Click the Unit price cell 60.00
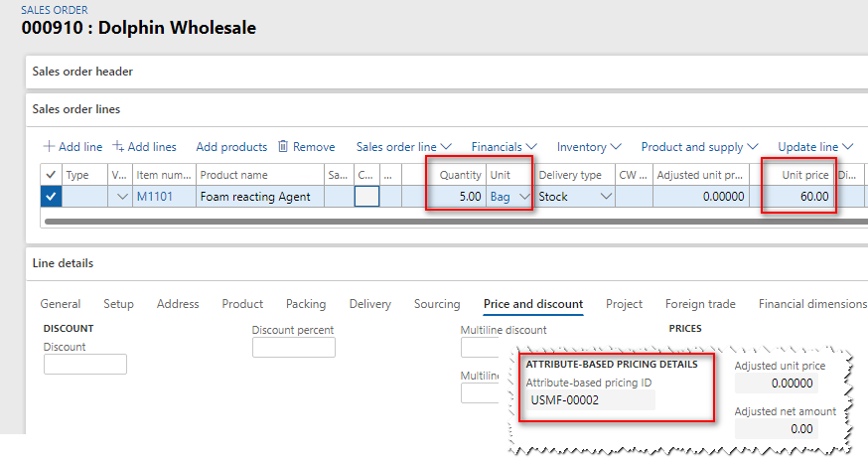The height and width of the screenshot is (462, 868). pyautogui.click(x=793, y=197)
